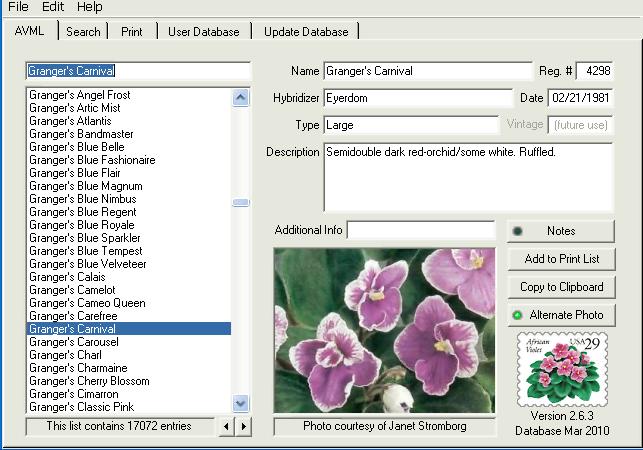Image resolution: width=643 pixels, height=450 pixels.
Task: Select Granger's Cherry Blossom in list
Action: pos(129,381)
